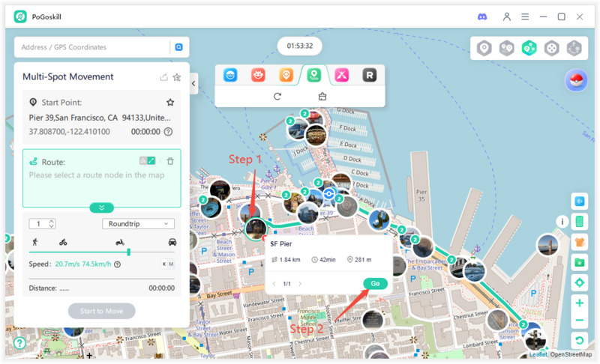The width and height of the screenshot is (600, 364).
Task: Click the Go button in SF Pier card
Action: pyautogui.click(x=375, y=283)
